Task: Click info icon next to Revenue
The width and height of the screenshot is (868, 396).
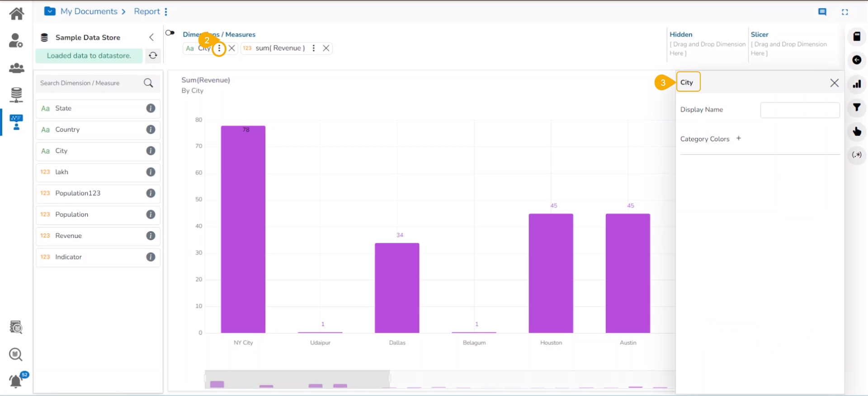Action: tap(151, 236)
